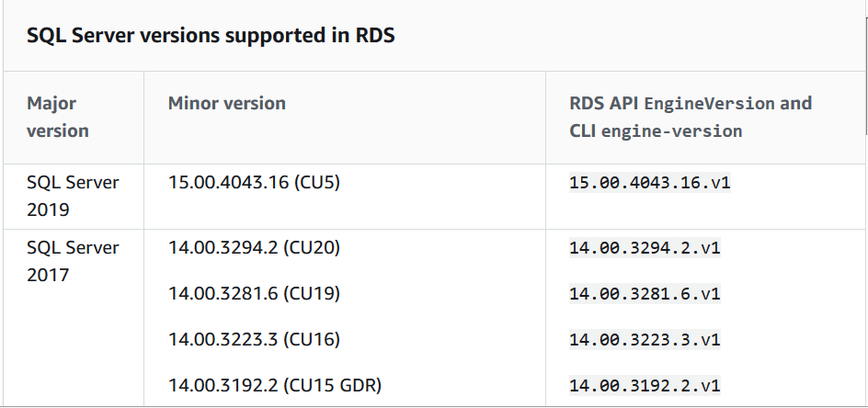Click the 'engine-version' code word in header
The height and width of the screenshot is (408, 868).
[671, 131]
